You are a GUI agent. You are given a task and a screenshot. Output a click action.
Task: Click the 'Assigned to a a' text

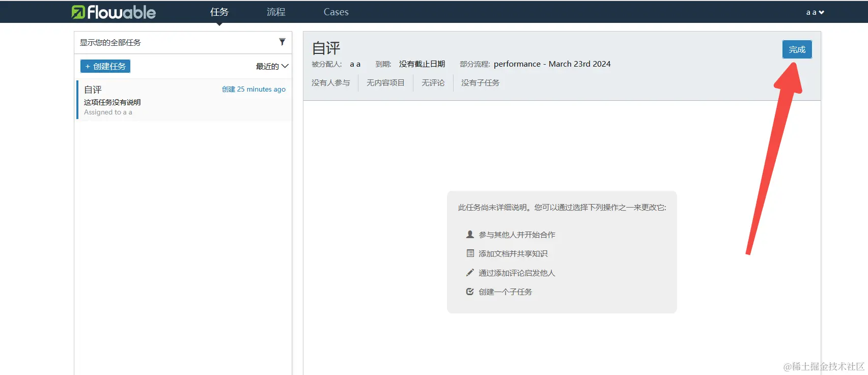(108, 112)
